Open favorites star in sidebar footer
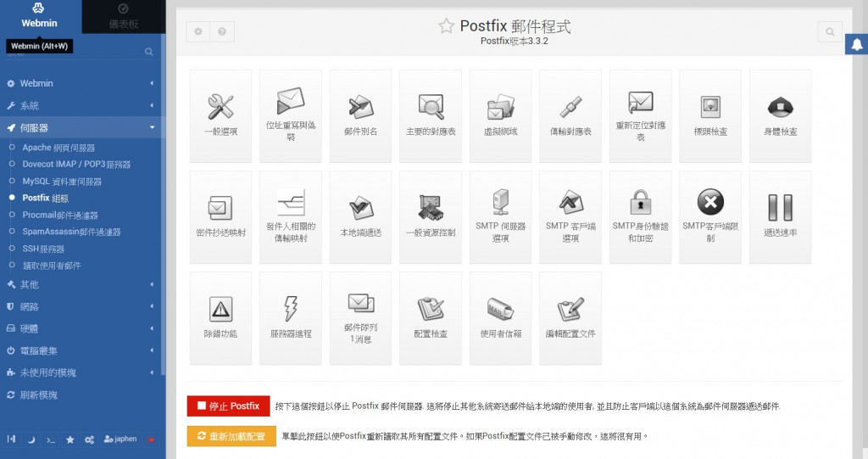Viewport: 868px width, 459px height. [x=70, y=439]
